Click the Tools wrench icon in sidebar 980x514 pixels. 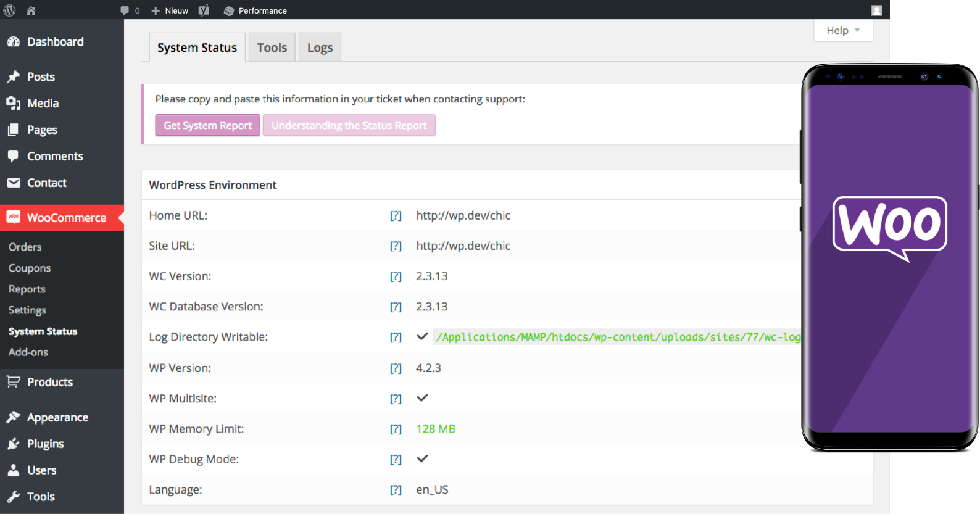[14, 497]
